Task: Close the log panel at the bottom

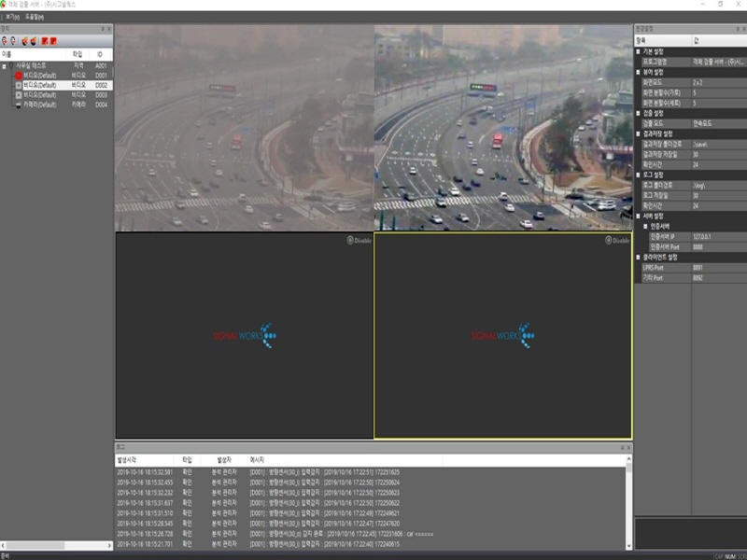Action: 628,448
